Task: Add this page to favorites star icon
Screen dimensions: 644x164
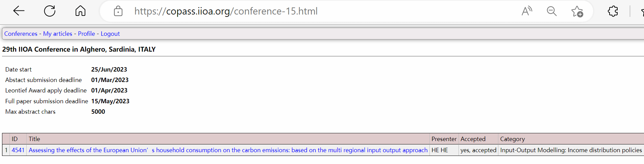Action: (x=577, y=11)
